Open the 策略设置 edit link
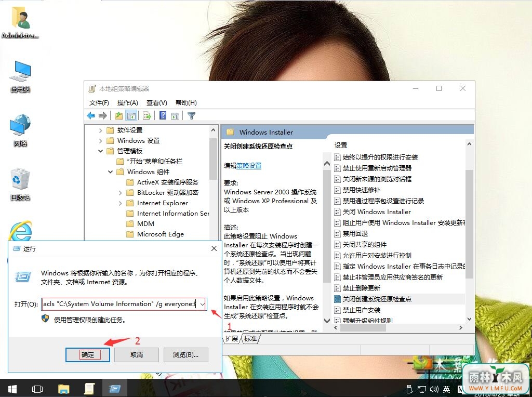Image resolution: width=532 pixels, height=397 pixels. pos(249,166)
